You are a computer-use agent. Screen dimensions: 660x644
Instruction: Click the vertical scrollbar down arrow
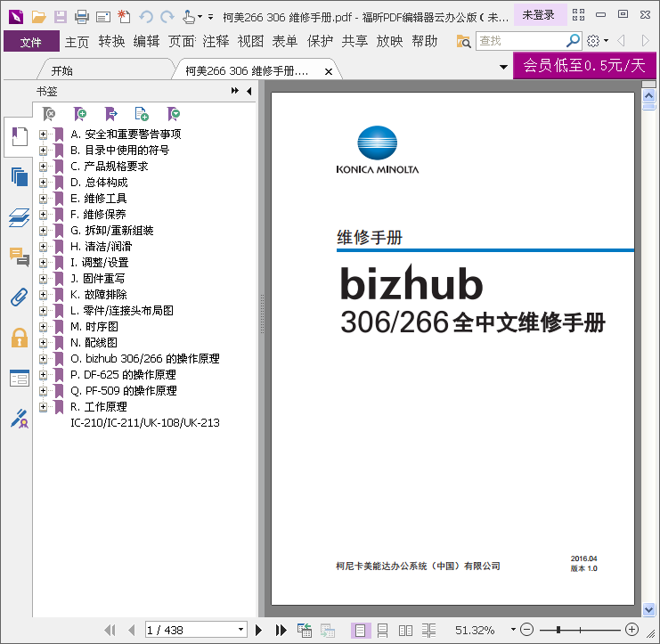648,609
